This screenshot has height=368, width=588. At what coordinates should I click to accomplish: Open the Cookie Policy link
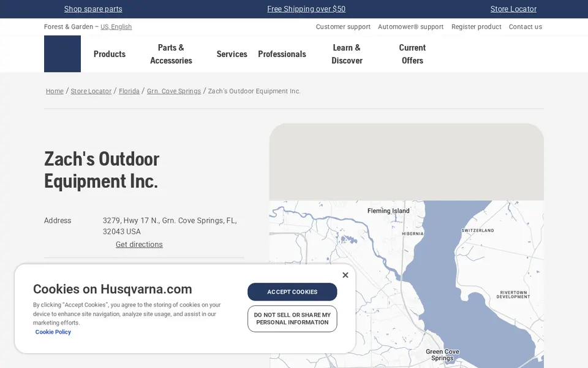53,332
